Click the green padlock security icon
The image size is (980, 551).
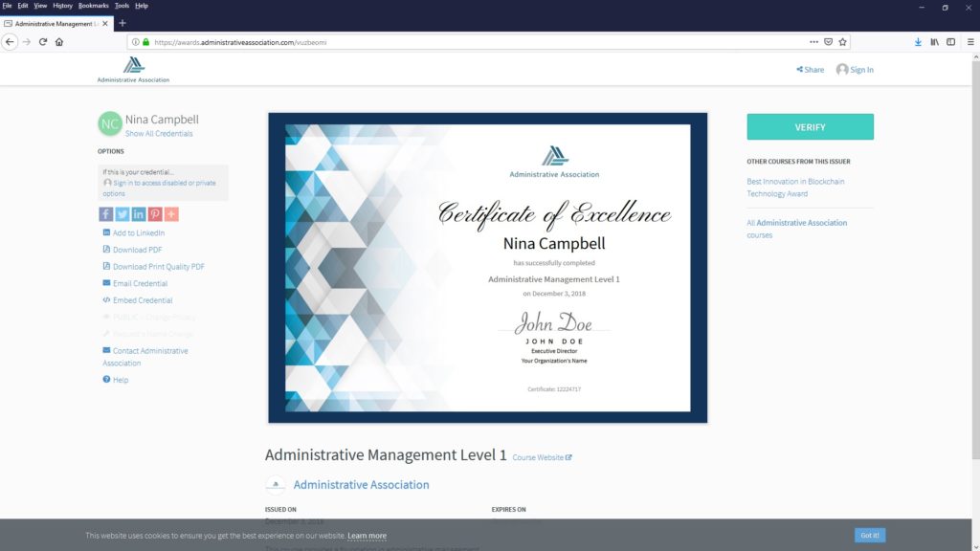[x=146, y=42]
